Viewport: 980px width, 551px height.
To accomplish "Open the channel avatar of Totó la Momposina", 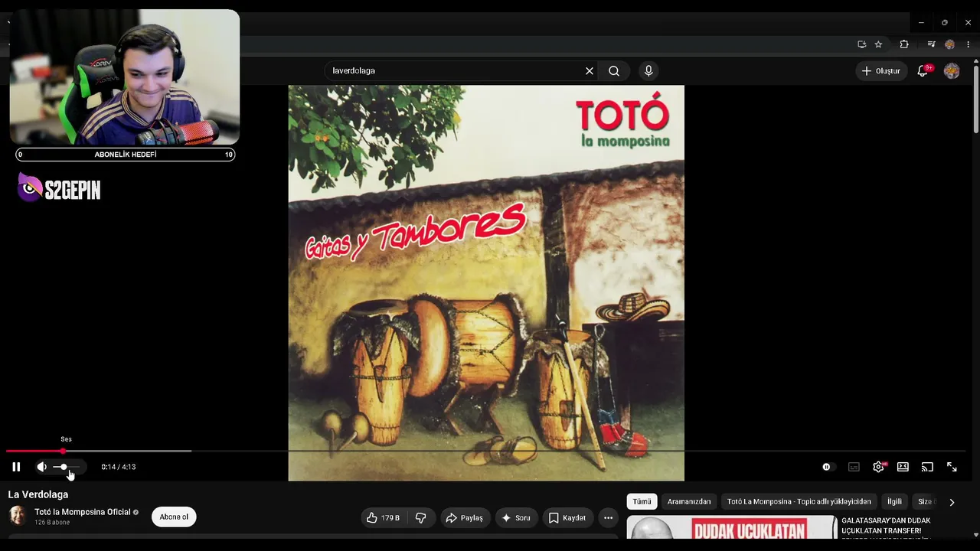I will (x=18, y=516).
